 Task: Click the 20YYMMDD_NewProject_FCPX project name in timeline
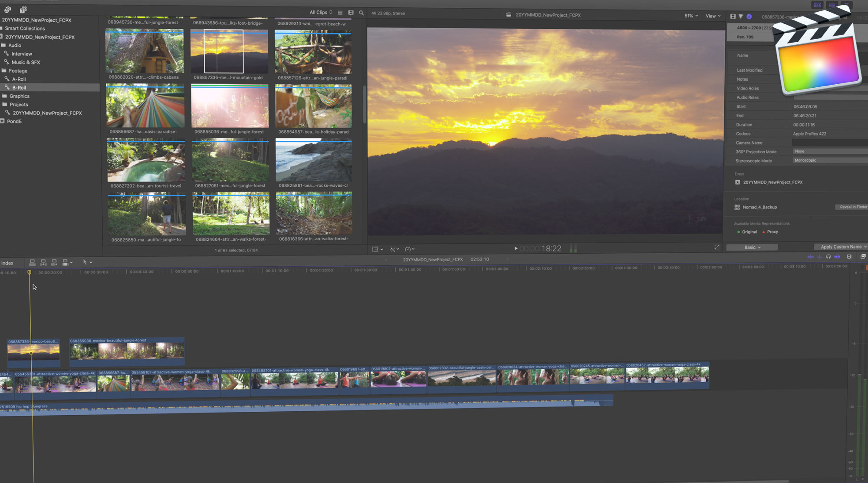pyautogui.click(x=433, y=259)
